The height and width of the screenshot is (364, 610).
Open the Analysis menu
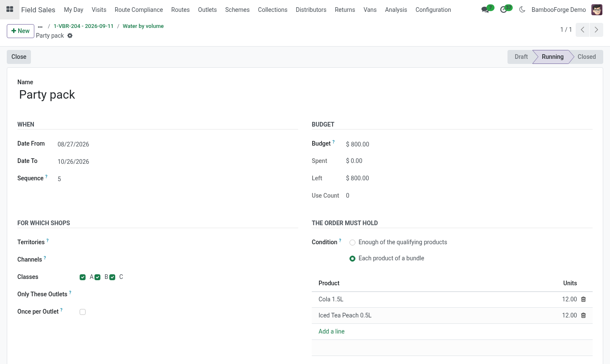[396, 10]
